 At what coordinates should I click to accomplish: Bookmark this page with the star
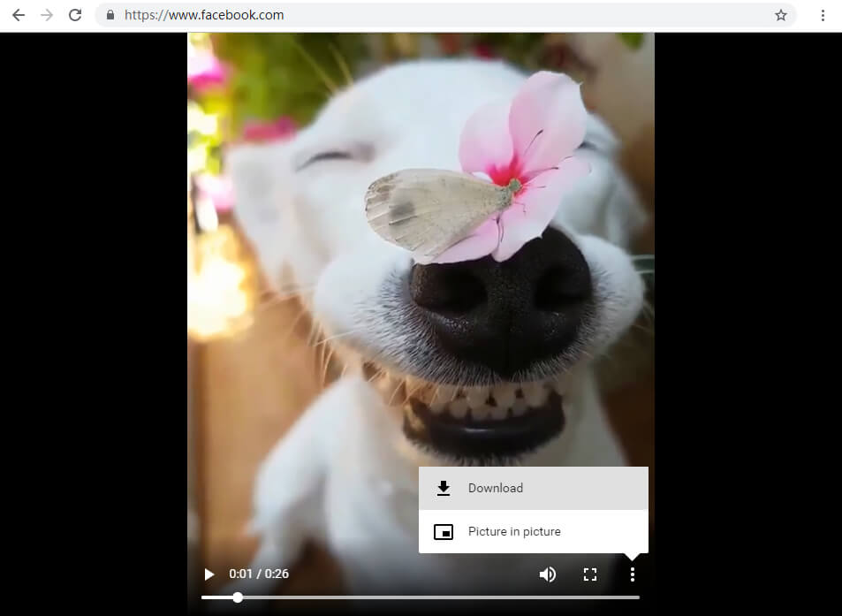(781, 15)
